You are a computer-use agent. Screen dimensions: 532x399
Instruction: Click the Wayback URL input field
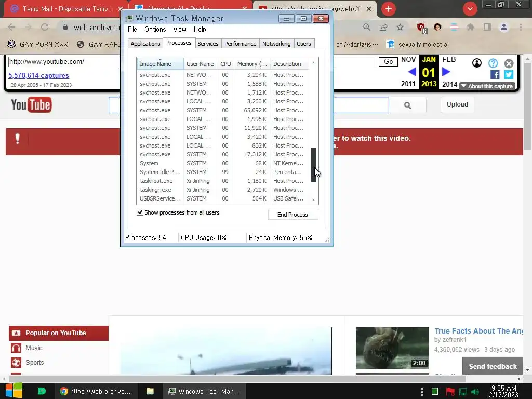point(192,61)
